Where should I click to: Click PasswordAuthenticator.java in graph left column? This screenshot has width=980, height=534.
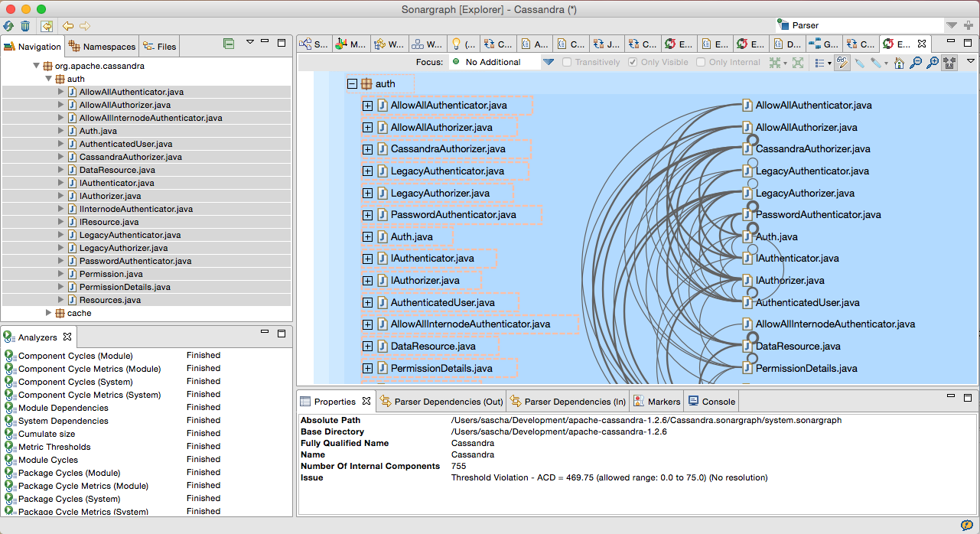[453, 215]
